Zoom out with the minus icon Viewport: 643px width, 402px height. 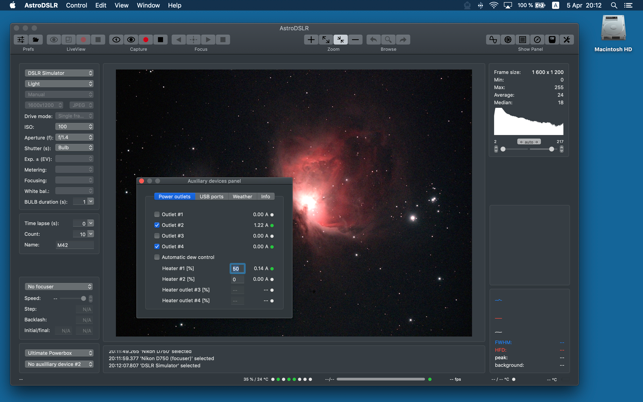[x=355, y=40]
